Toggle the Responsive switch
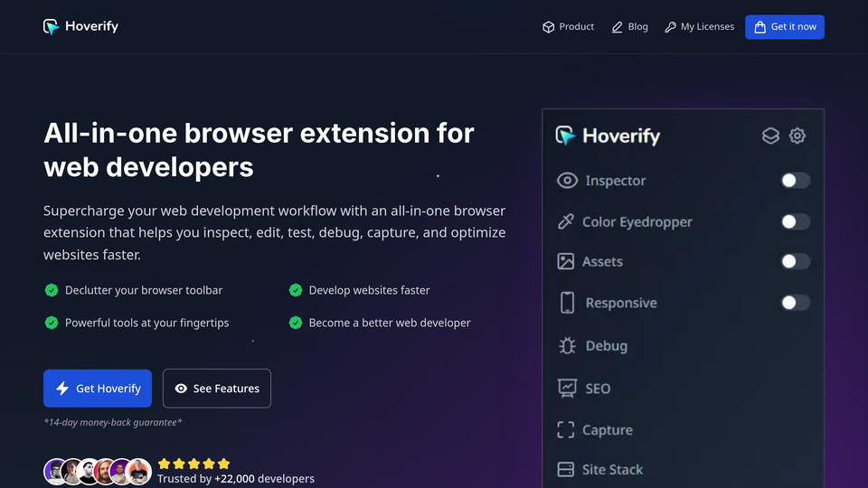This screenshot has width=868, height=488. (x=796, y=303)
